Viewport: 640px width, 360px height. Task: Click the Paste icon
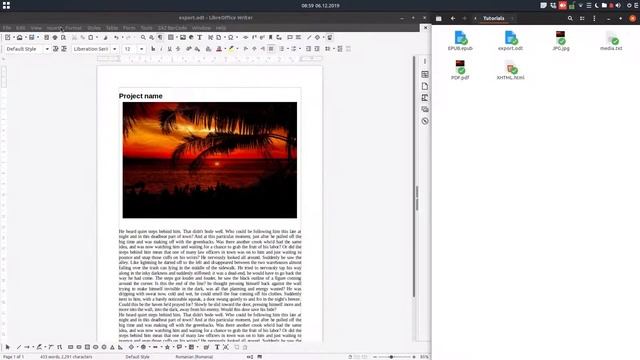pos(91,38)
